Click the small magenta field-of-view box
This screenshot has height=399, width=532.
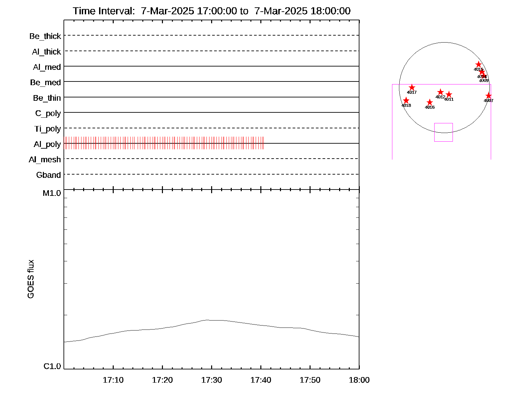point(443,132)
